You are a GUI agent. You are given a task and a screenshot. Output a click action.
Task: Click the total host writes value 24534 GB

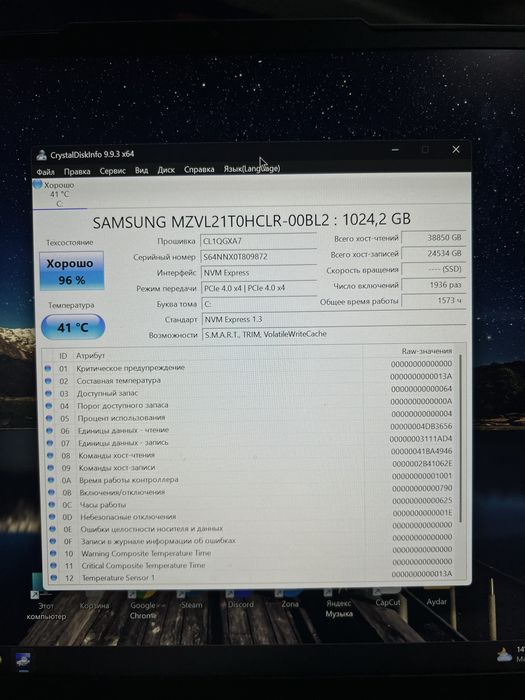click(x=433, y=253)
